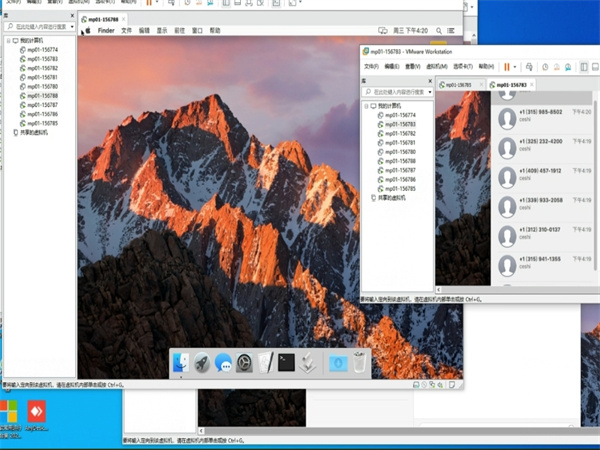
Task: Open the library search dropdown arrow in front window
Action: tap(429, 91)
